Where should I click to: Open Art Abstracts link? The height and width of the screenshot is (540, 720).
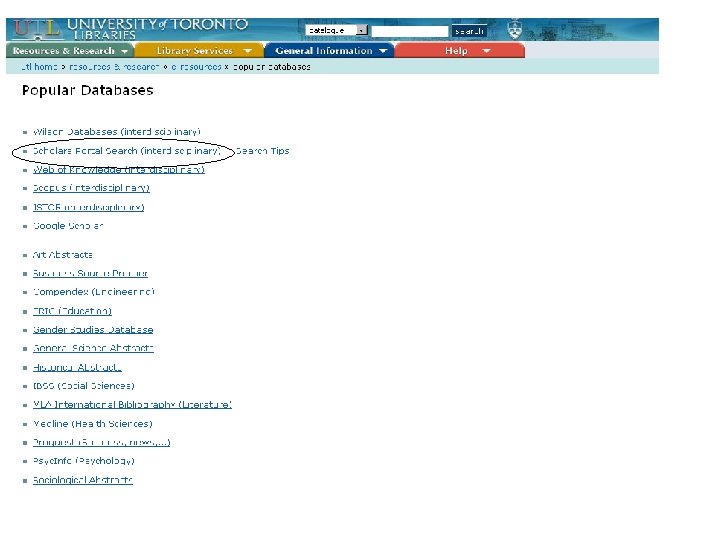(x=62, y=255)
